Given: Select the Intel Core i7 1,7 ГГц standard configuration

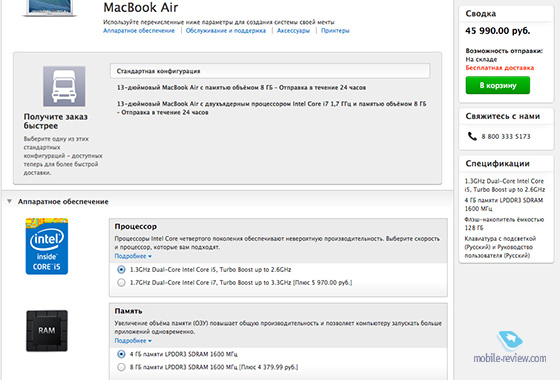Looking at the screenshot, I should (x=271, y=108).
